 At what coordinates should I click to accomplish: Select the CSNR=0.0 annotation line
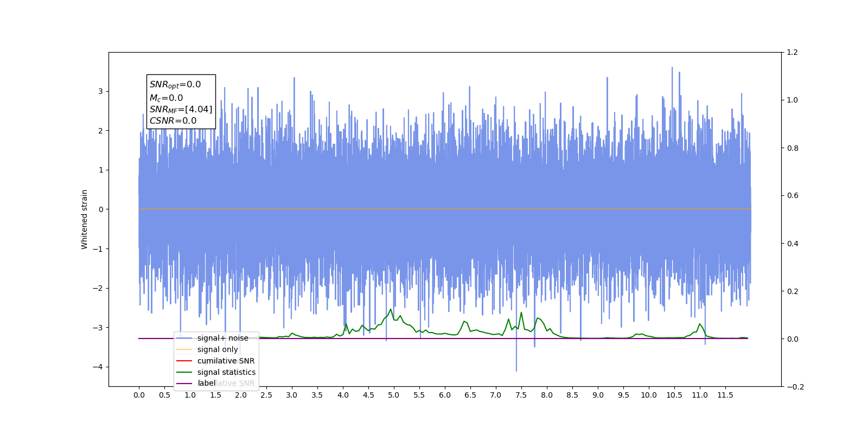point(173,121)
